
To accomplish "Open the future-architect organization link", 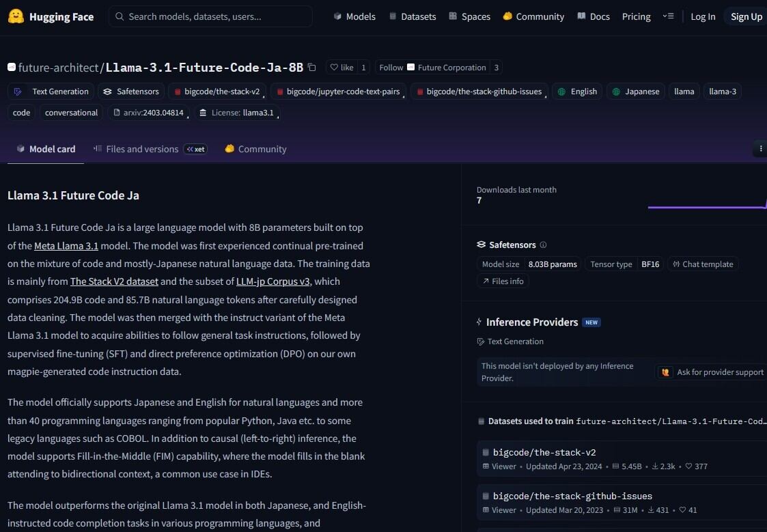I will click(x=58, y=68).
